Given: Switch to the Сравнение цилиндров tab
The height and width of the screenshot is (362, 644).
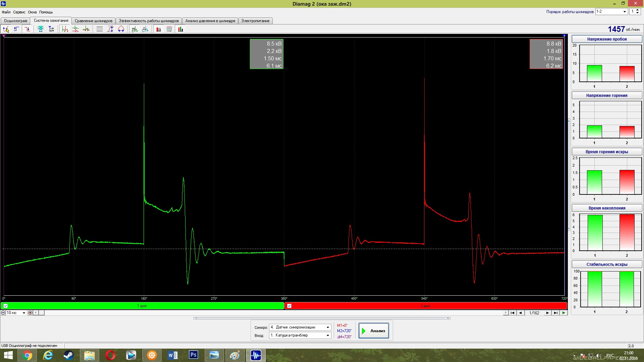Looking at the screenshot, I should [x=93, y=21].
